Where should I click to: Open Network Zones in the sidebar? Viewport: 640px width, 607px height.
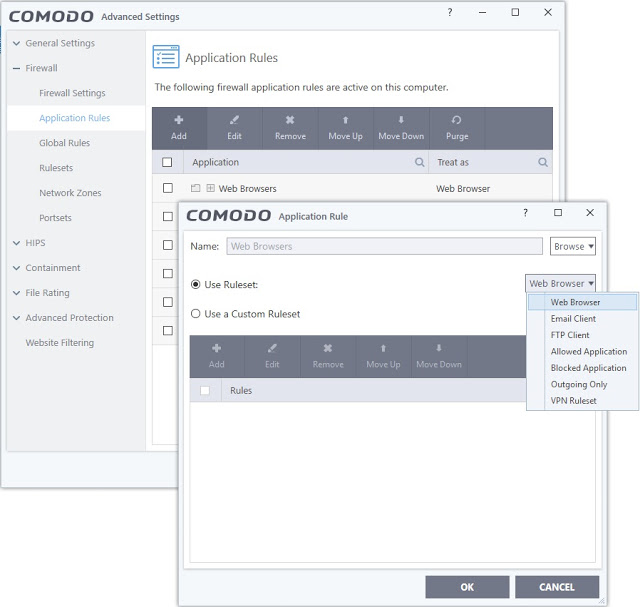click(70, 193)
